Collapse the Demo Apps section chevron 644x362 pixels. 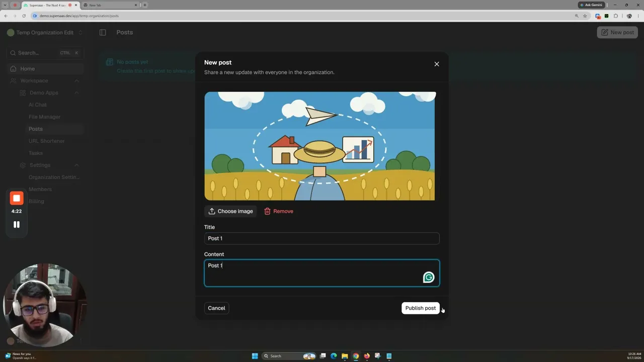pos(76,93)
